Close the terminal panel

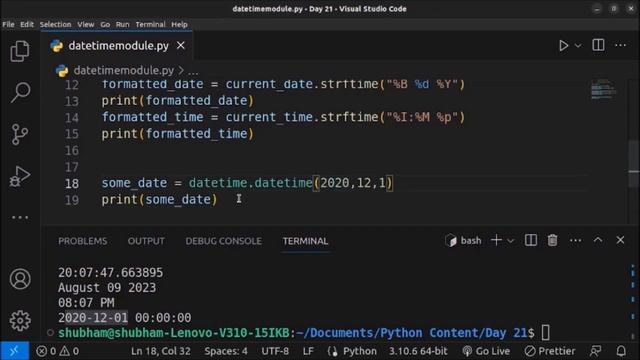coord(620,240)
